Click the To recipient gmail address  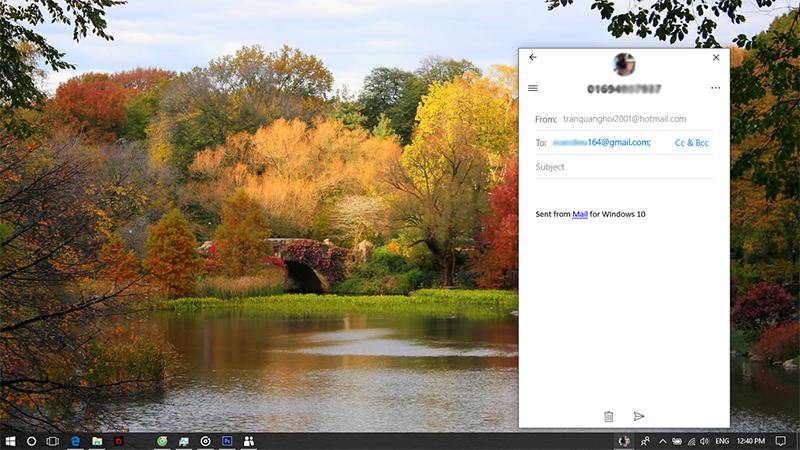tap(602, 142)
